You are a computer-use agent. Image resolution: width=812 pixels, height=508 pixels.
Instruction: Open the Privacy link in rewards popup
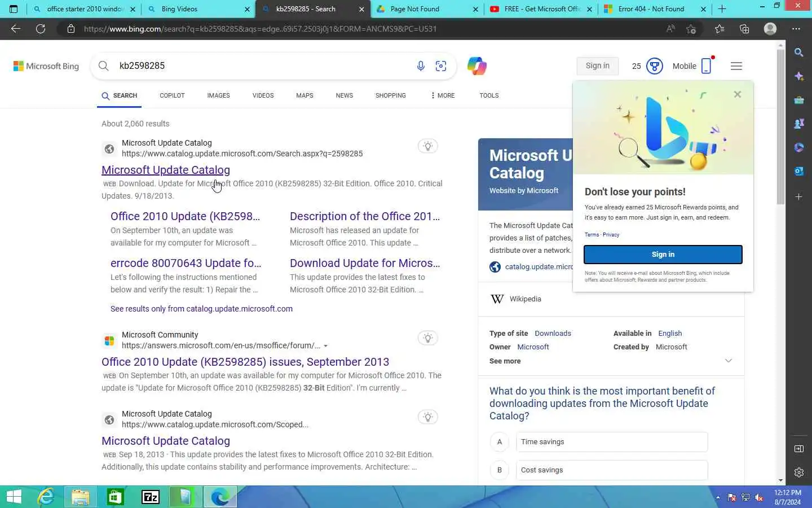[x=611, y=235]
